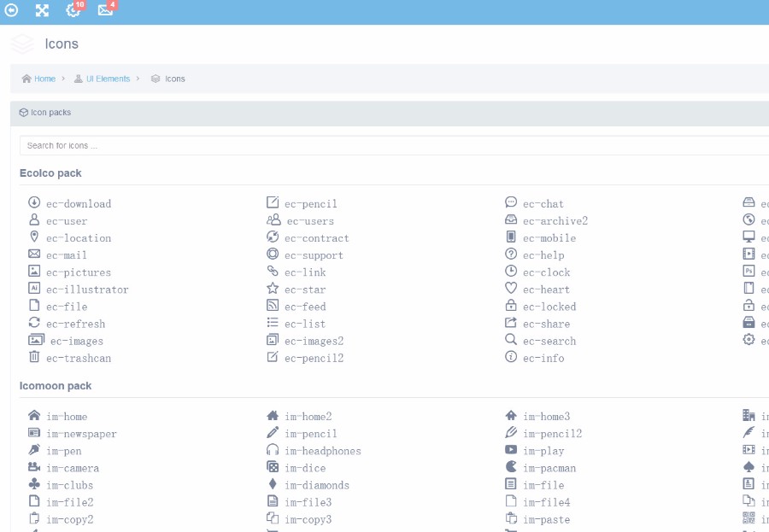Viewport: 769px width, 532px height.
Task: Select the im-home3 icon
Action: [x=511, y=415]
